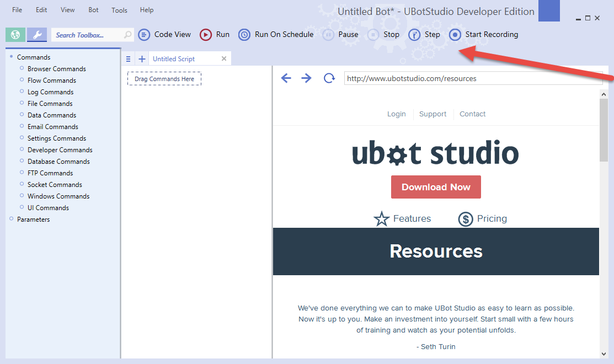The width and height of the screenshot is (614, 364).
Task: Click the Contact link
Action: coord(473,114)
